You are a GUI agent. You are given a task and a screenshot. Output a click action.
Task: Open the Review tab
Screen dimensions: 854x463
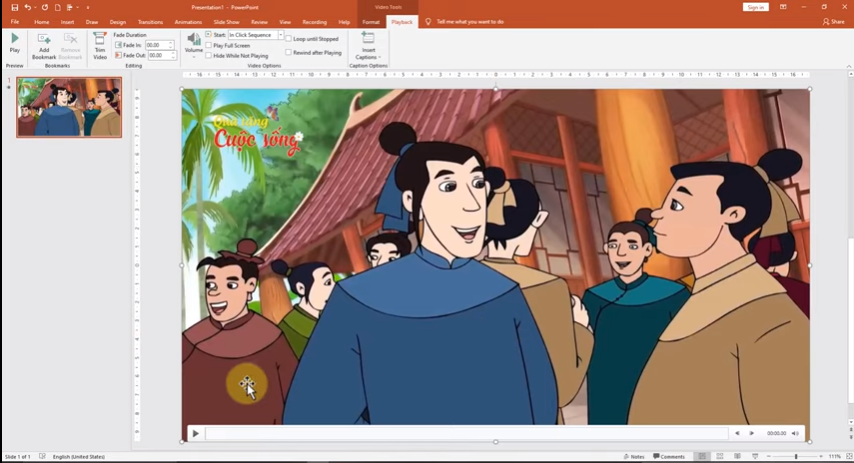coord(259,22)
